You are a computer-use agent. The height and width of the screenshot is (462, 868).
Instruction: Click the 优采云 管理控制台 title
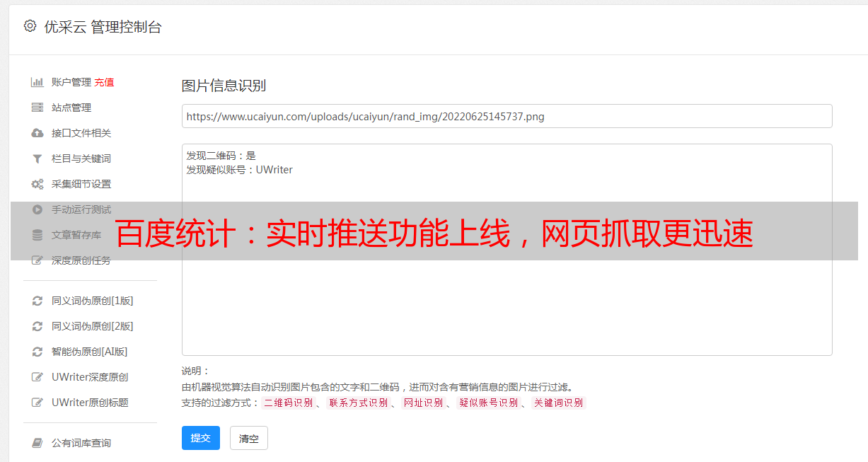(x=103, y=27)
